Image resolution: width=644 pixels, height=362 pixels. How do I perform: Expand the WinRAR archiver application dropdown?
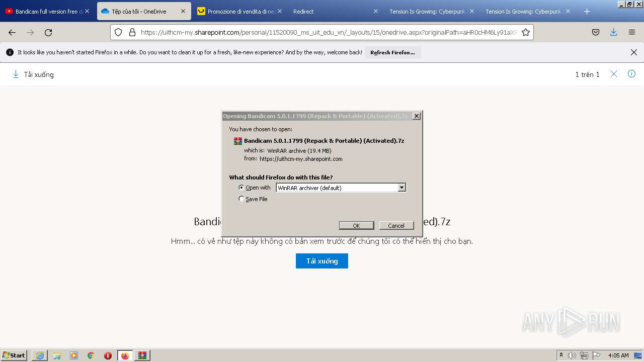pyautogui.click(x=401, y=188)
